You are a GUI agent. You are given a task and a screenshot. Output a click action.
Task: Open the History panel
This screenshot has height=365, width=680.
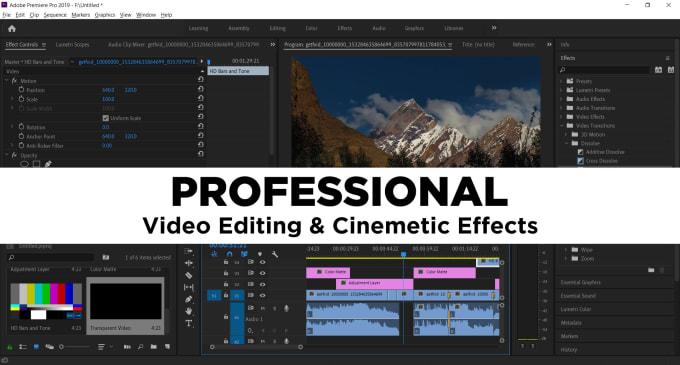click(569, 349)
